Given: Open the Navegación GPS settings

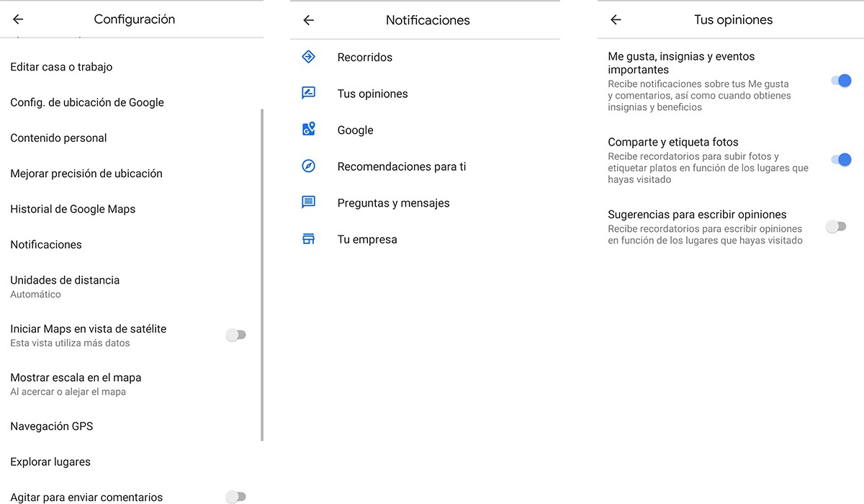Looking at the screenshot, I should (x=52, y=426).
